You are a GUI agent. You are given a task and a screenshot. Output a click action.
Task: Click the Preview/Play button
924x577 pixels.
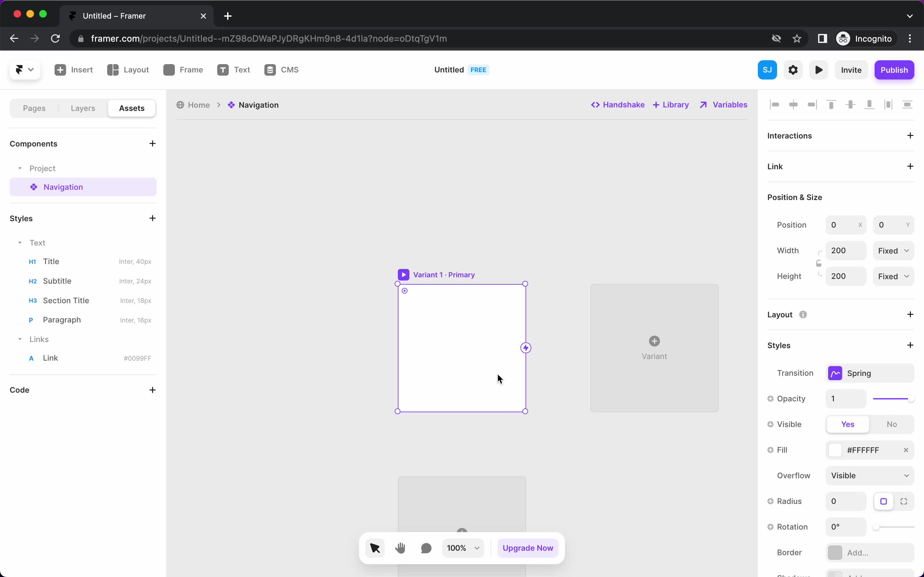point(819,70)
